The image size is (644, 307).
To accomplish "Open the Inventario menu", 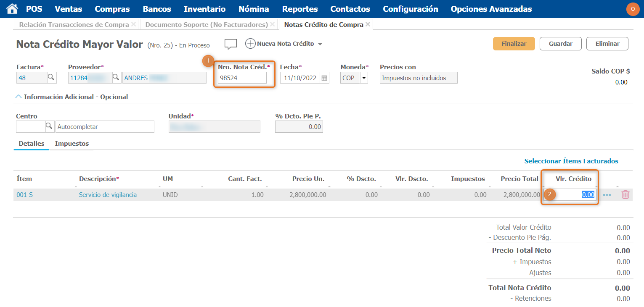I will [205, 9].
